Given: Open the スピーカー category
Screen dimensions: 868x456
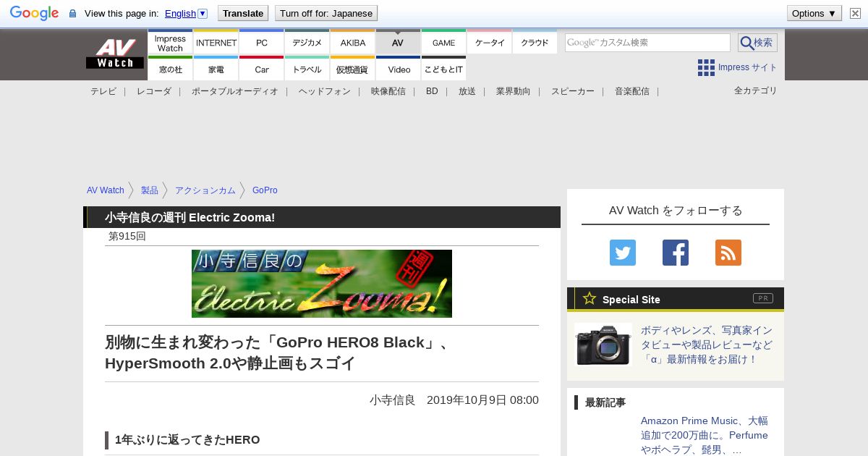Looking at the screenshot, I should (573, 91).
